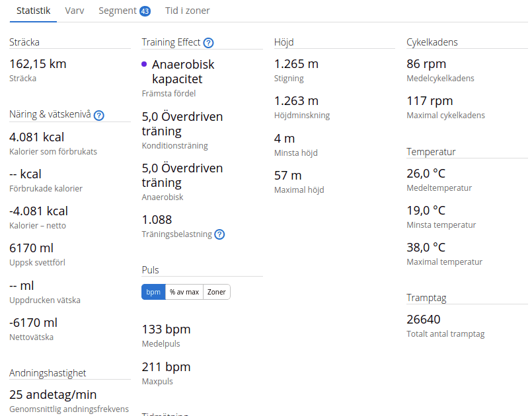Click the 4.081 kcal burned value
The width and height of the screenshot is (532, 416).
pos(37,137)
